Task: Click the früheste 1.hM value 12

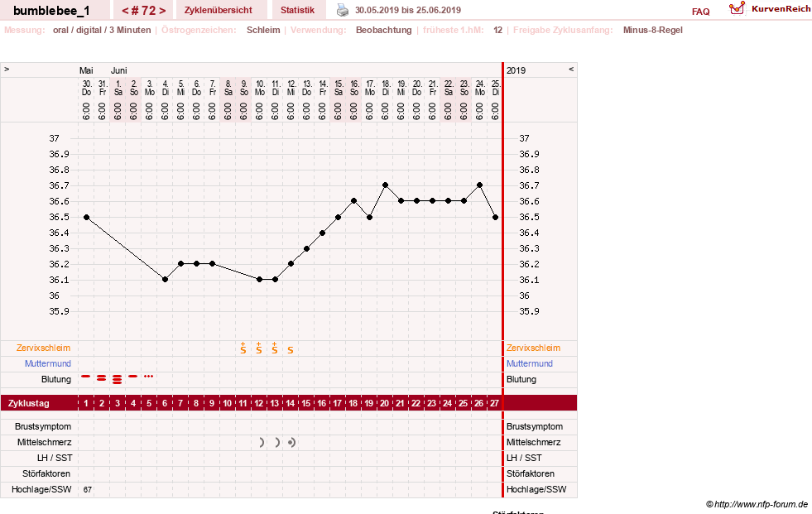Action: 497,30
